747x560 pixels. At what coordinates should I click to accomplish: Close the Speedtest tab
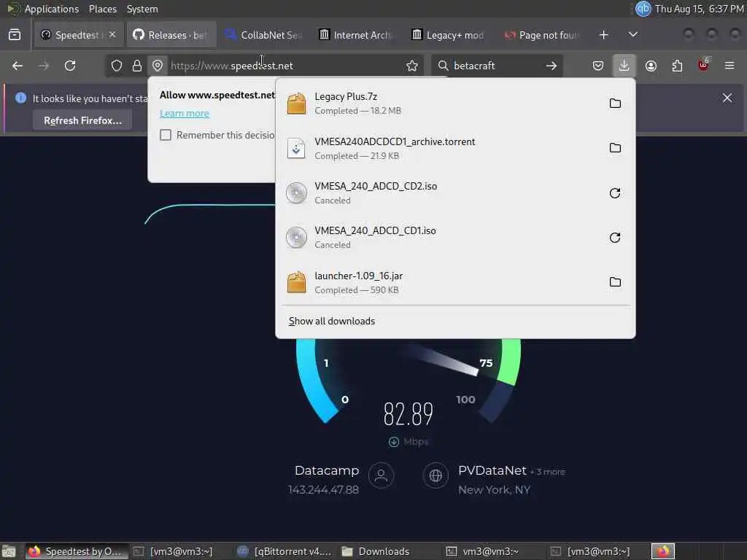[112, 34]
